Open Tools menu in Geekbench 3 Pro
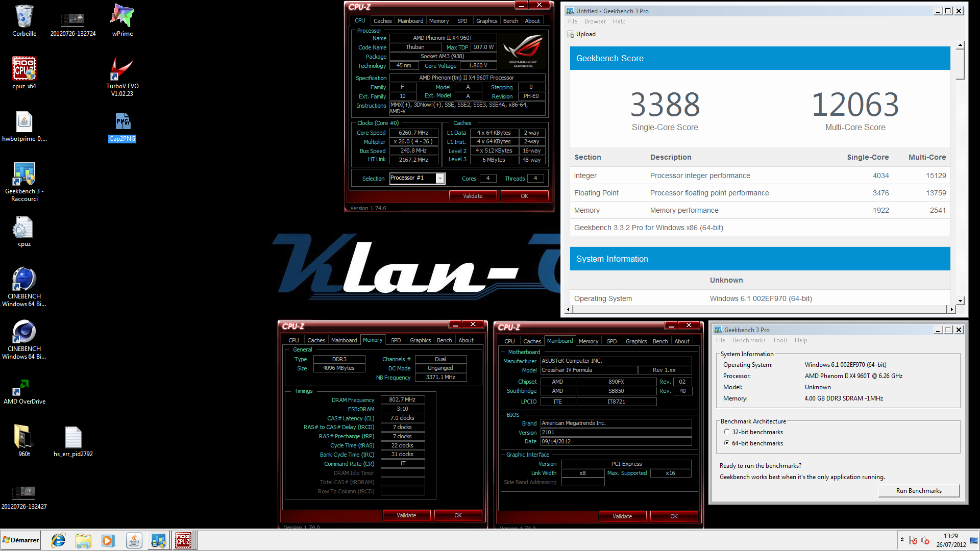 [780, 340]
